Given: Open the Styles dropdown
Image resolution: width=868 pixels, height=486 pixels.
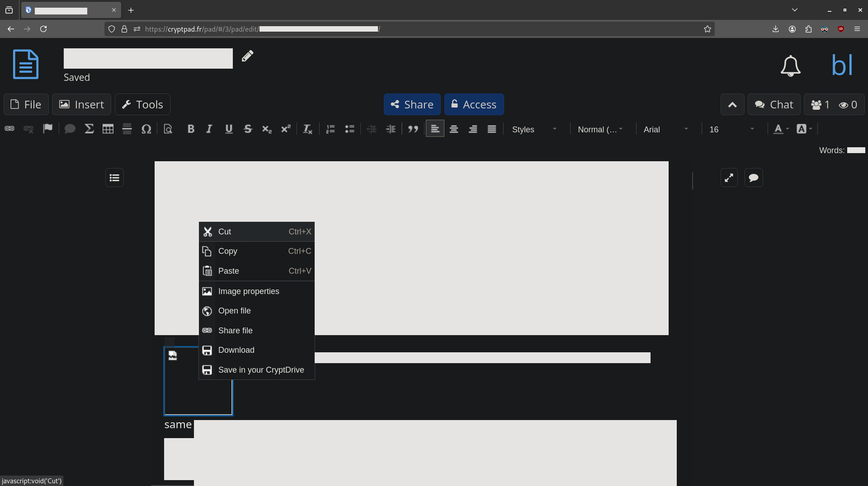Looking at the screenshot, I should tap(534, 130).
